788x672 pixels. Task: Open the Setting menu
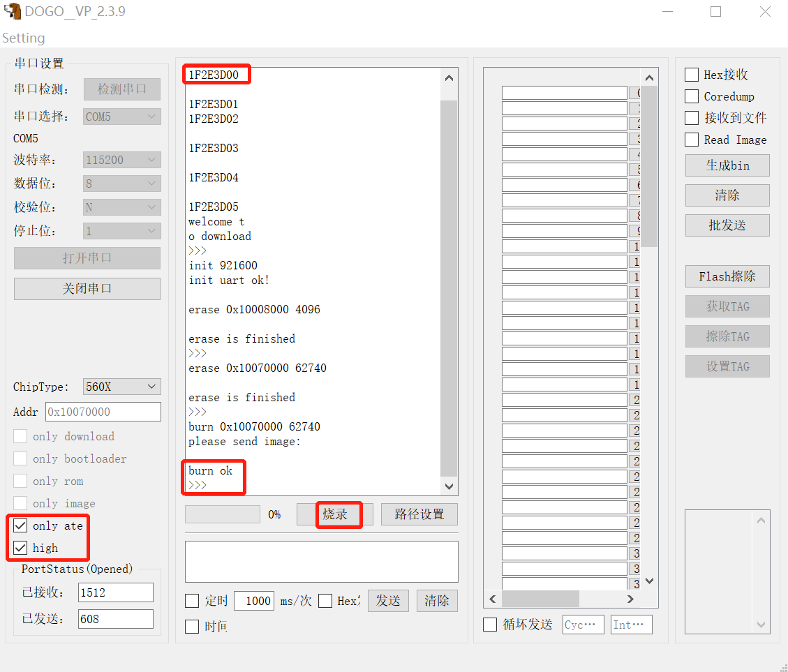[x=24, y=38]
